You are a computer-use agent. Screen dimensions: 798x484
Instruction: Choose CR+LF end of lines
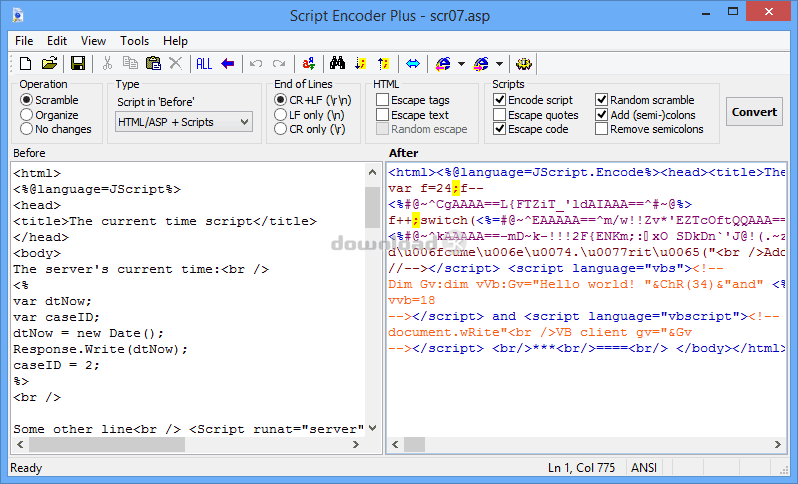[312, 100]
